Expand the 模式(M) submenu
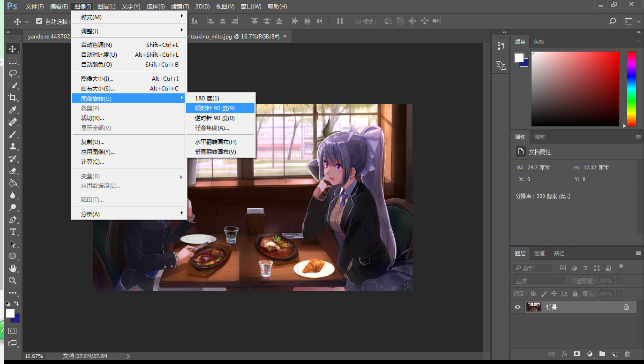Screen dimensions: 644x364 coord(129,17)
